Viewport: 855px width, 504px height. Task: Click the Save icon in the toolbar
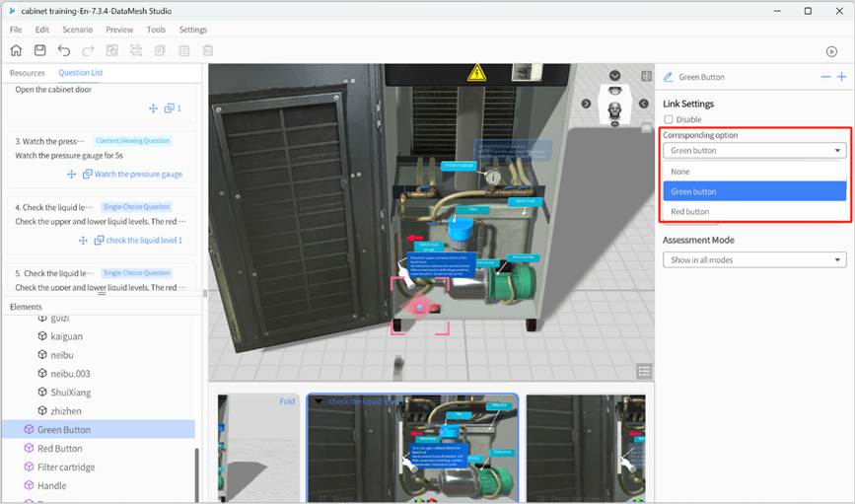[x=39, y=50]
